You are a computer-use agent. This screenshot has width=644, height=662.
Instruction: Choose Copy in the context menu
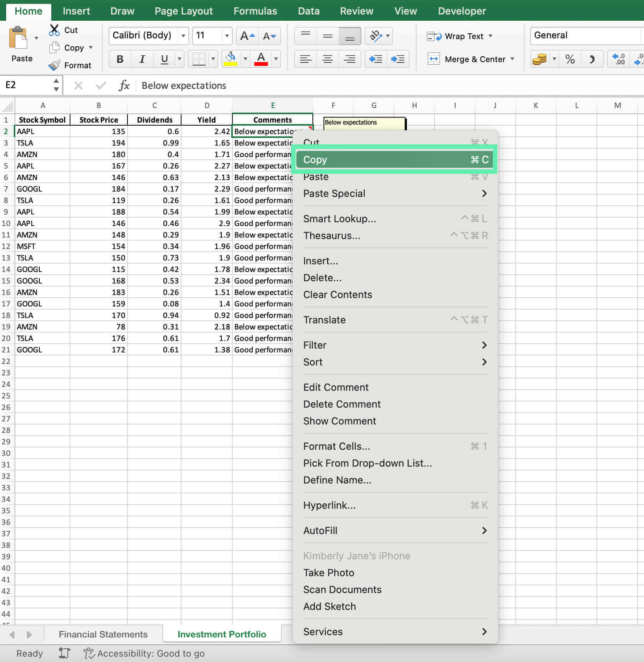pos(394,159)
